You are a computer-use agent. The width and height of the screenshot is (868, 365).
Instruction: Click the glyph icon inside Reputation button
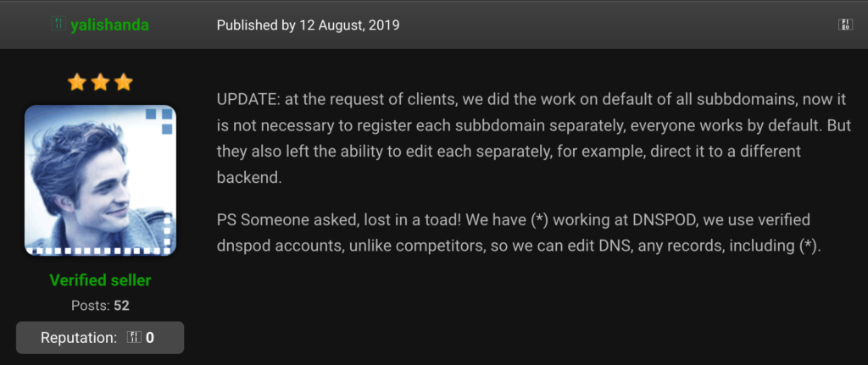click(x=135, y=337)
